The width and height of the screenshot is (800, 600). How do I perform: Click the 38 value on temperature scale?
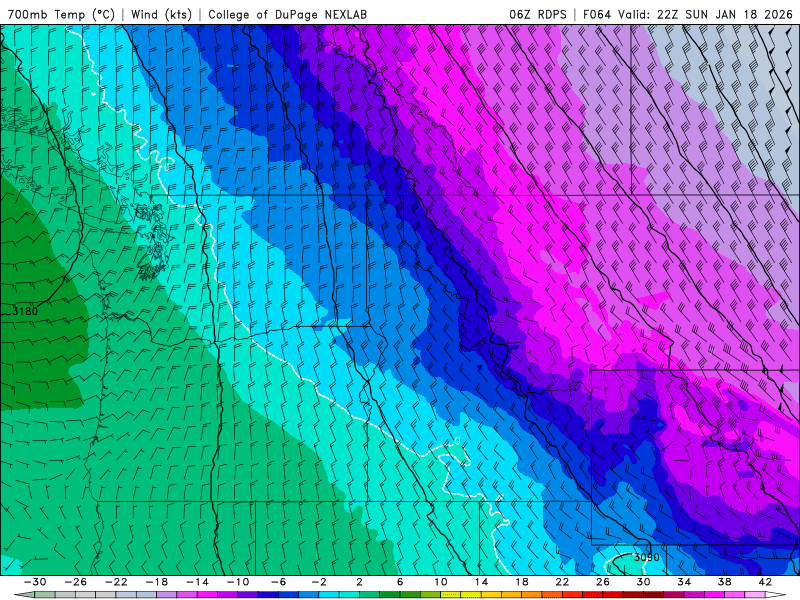724,582
